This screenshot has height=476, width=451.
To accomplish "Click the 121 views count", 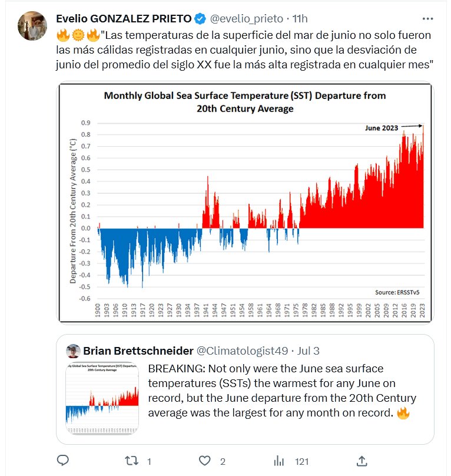I will point(302,461).
